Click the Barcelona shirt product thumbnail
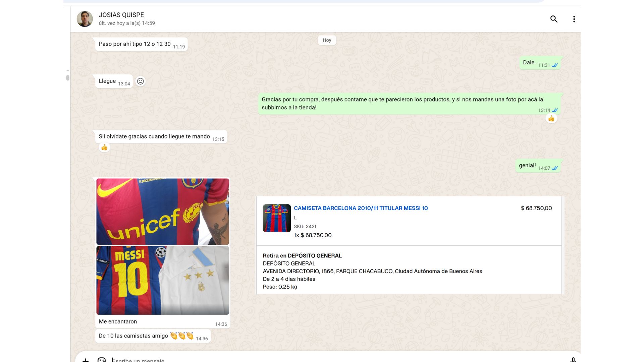This screenshot has height=362, width=644. (277, 218)
